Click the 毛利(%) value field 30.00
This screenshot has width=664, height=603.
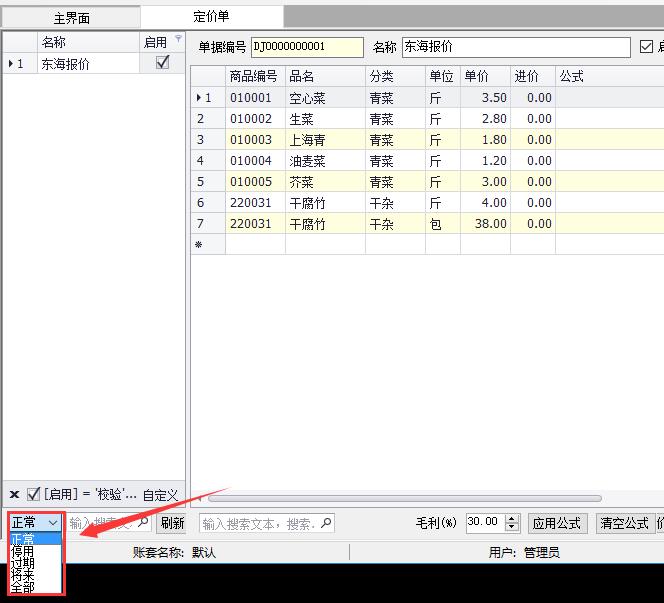[484, 523]
